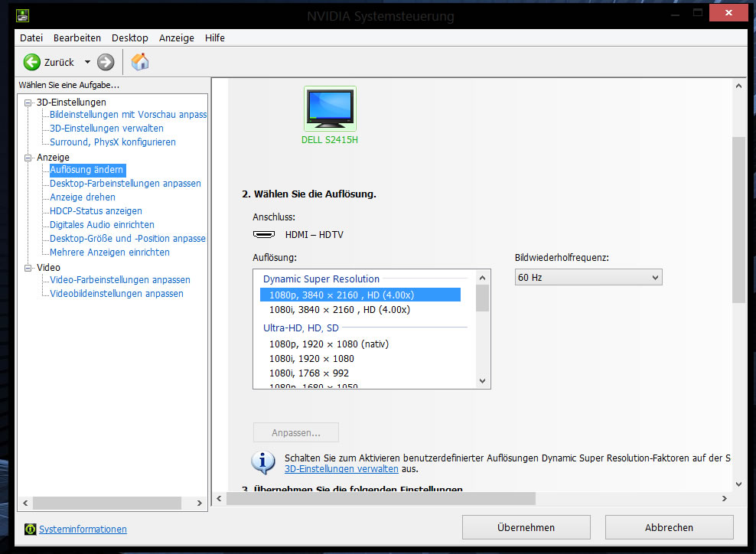Open the home page icon in toolbar
This screenshot has width=756, height=554.
click(x=140, y=62)
